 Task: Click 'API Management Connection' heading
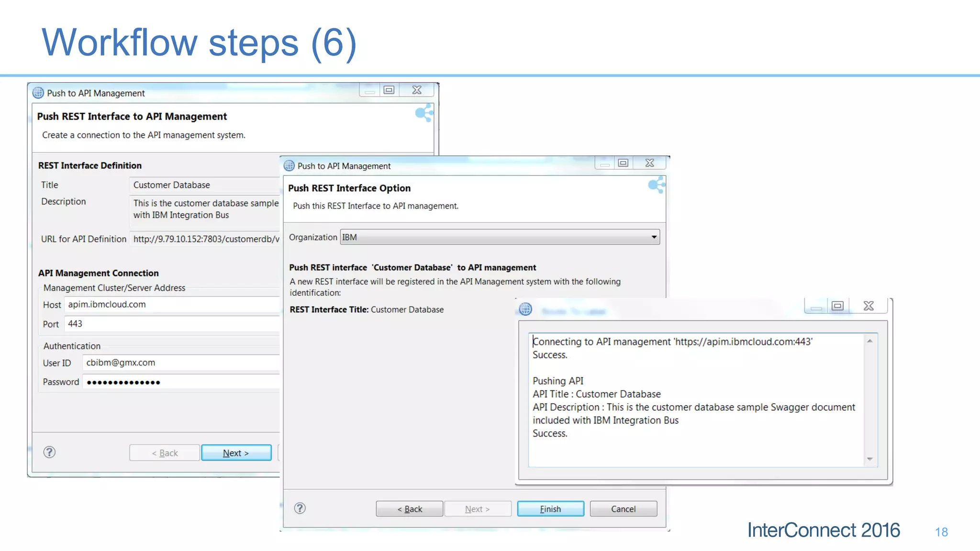[x=99, y=273]
